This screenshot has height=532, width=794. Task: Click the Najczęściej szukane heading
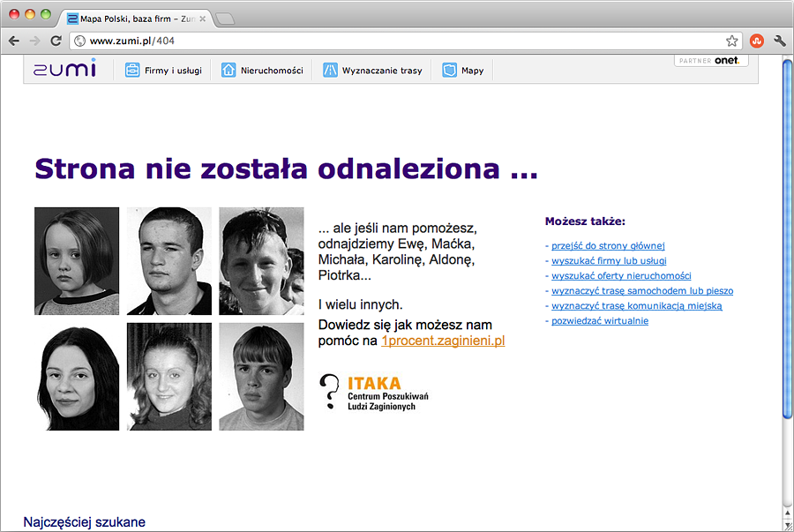(x=85, y=522)
